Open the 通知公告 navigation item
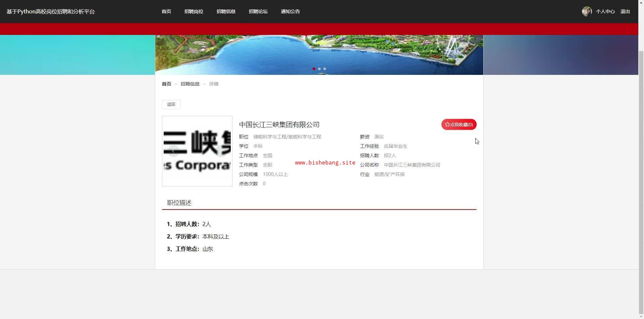Image resolution: width=644 pixels, height=319 pixels. (290, 11)
